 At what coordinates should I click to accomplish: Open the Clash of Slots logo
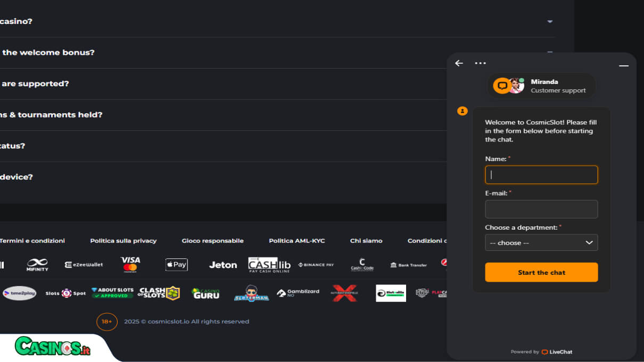coord(159,293)
